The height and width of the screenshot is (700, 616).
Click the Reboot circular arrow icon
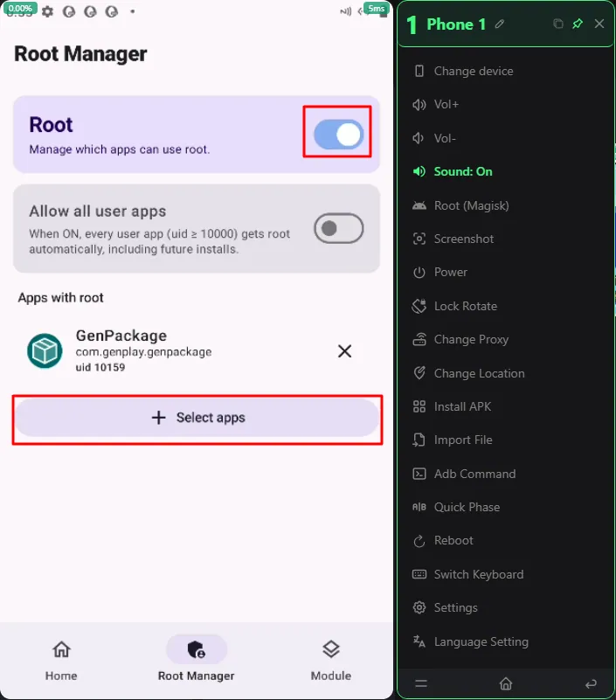pos(419,541)
